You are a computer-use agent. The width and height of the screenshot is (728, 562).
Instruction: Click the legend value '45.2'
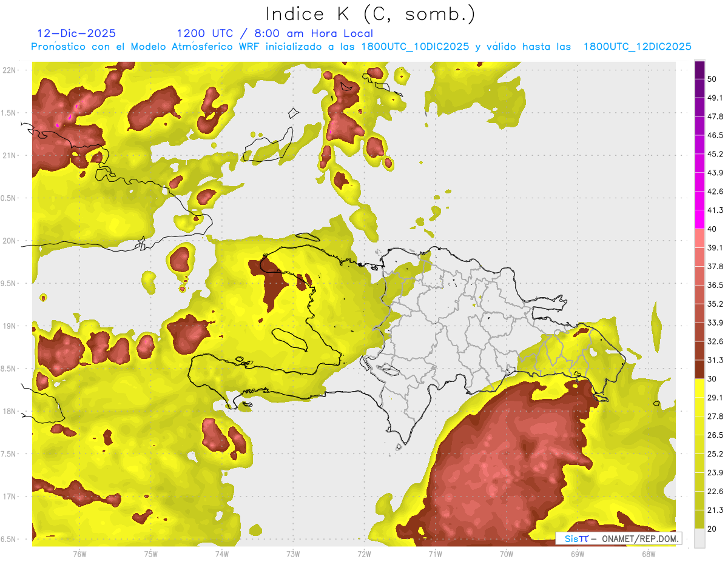click(715, 154)
